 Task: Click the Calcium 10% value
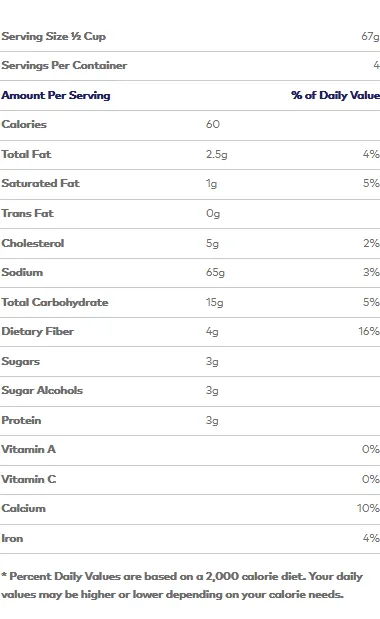click(x=368, y=508)
